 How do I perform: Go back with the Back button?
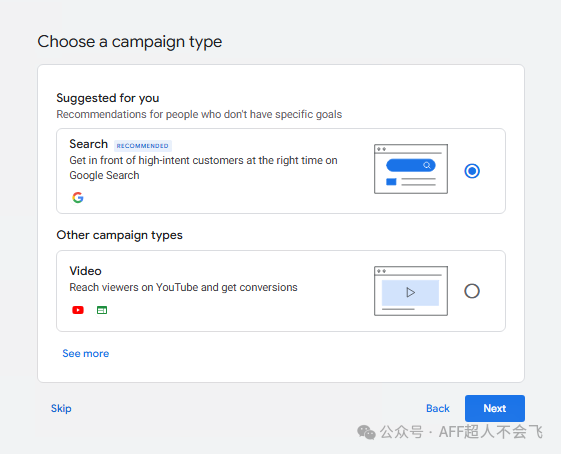pos(438,408)
